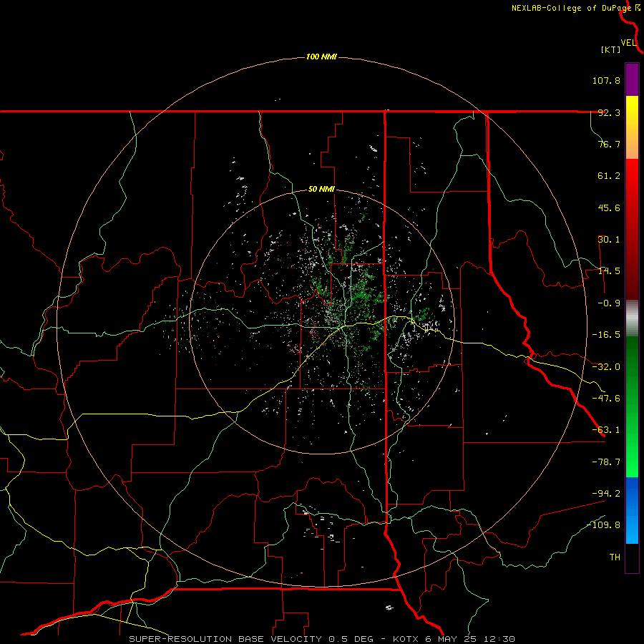Click the 100 NMI range ring label
Screen dimensions: 644x644
pyautogui.click(x=321, y=57)
